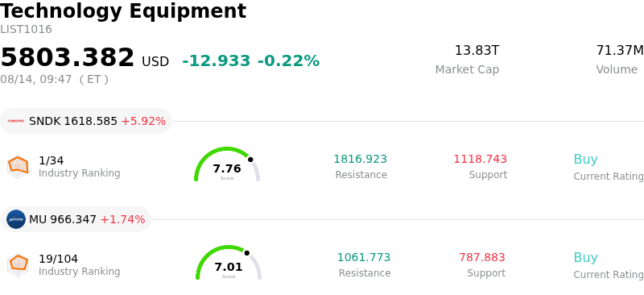This screenshot has height=295, width=644.
Task: Click SNDK's +5.92% change
Action: 143,121
